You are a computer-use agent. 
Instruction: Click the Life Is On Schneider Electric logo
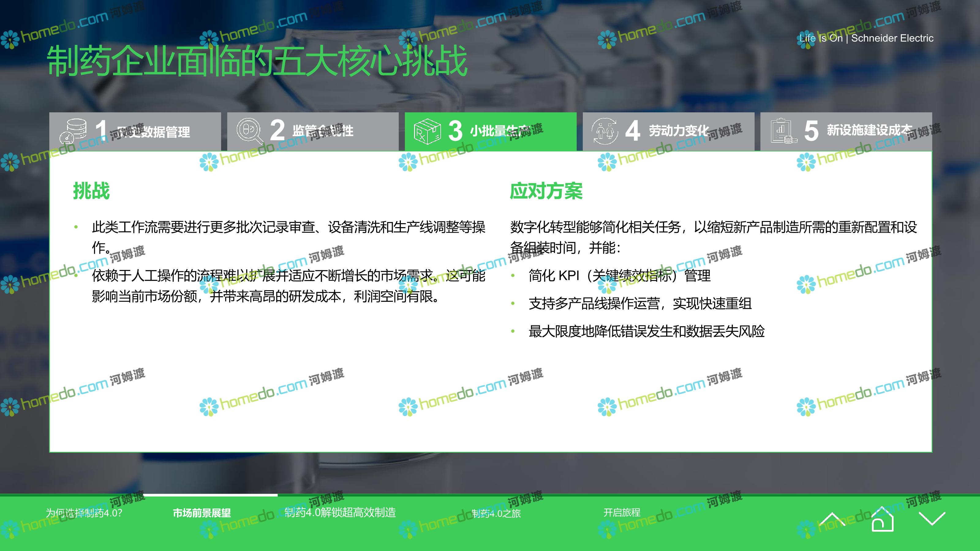(x=866, y=38)
